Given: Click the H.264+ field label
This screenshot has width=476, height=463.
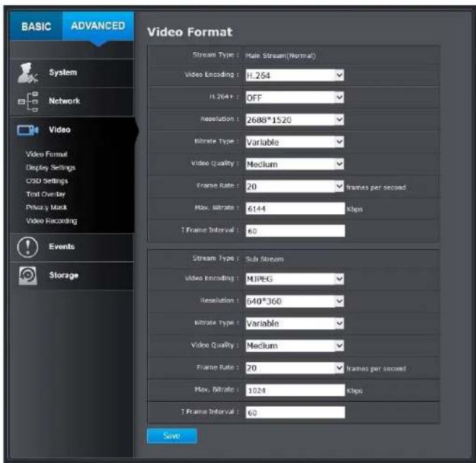Looking at the screenshot, I should click(x=224, y=97).
